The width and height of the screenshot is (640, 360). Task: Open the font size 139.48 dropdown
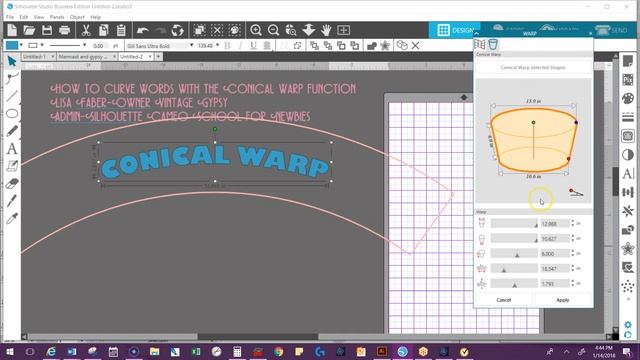[218, 45]
